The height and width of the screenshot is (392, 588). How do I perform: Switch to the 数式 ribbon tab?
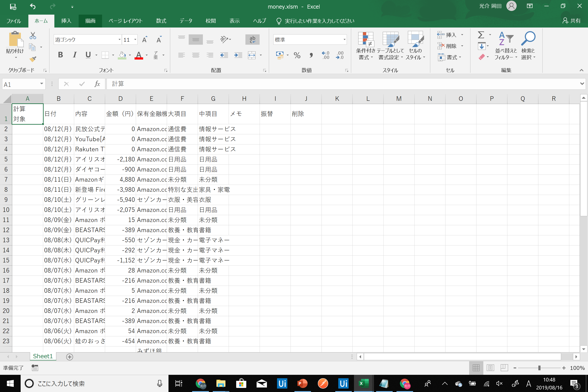(161, 21)
